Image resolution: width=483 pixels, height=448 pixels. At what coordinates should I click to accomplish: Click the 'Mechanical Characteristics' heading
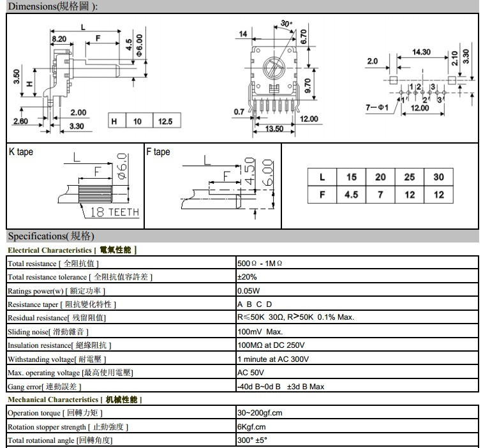click(x=75, y=399)
